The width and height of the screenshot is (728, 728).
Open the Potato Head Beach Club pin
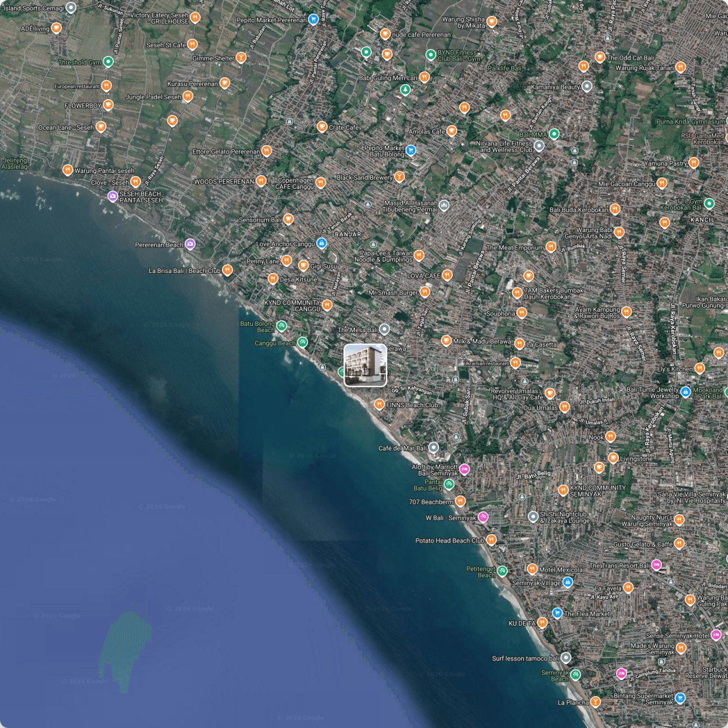[x=491, y=540]
